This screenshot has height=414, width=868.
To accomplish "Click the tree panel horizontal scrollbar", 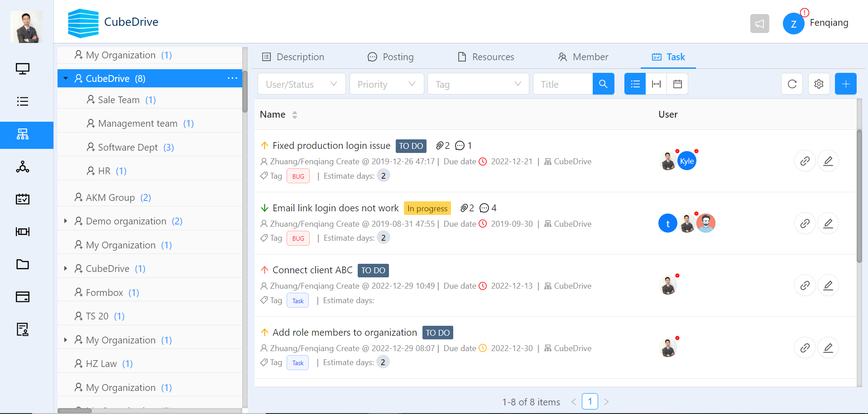I will [75, 411].
